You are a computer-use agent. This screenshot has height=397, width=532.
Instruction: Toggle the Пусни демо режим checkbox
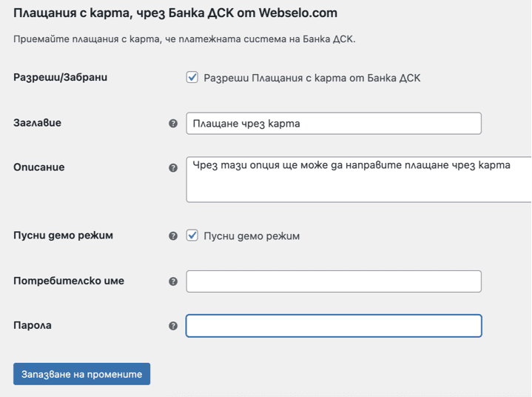pos(192,236)
